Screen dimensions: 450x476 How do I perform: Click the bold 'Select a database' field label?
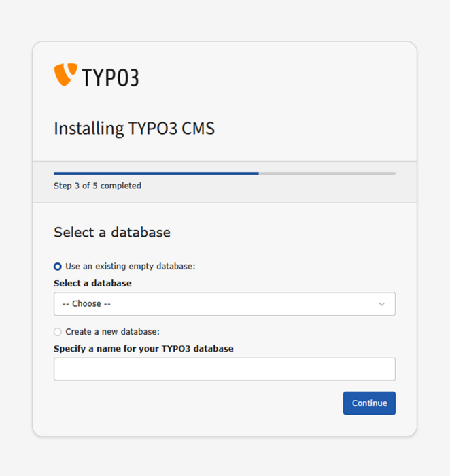(92, 283)
